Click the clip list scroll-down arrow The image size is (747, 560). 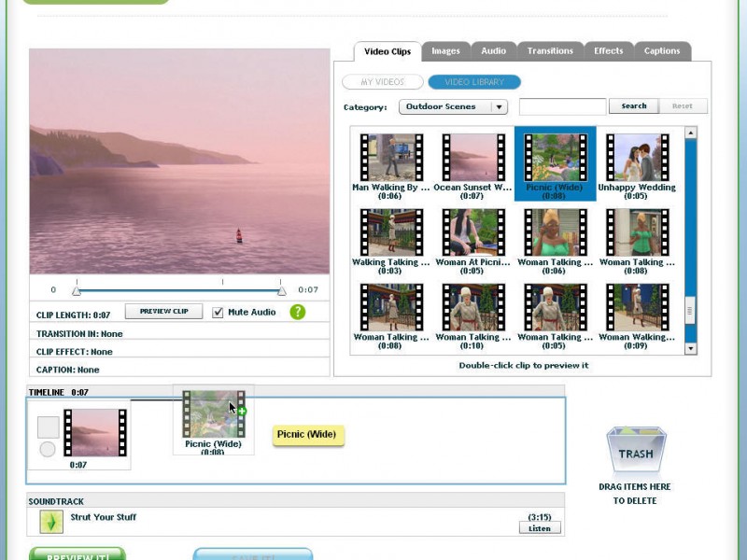tap(691, 348)
